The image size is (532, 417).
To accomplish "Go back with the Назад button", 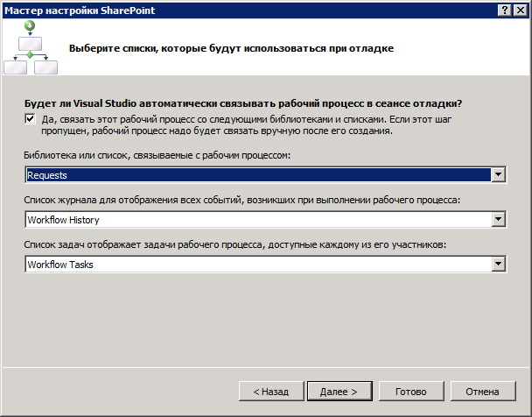I will 271,392.
